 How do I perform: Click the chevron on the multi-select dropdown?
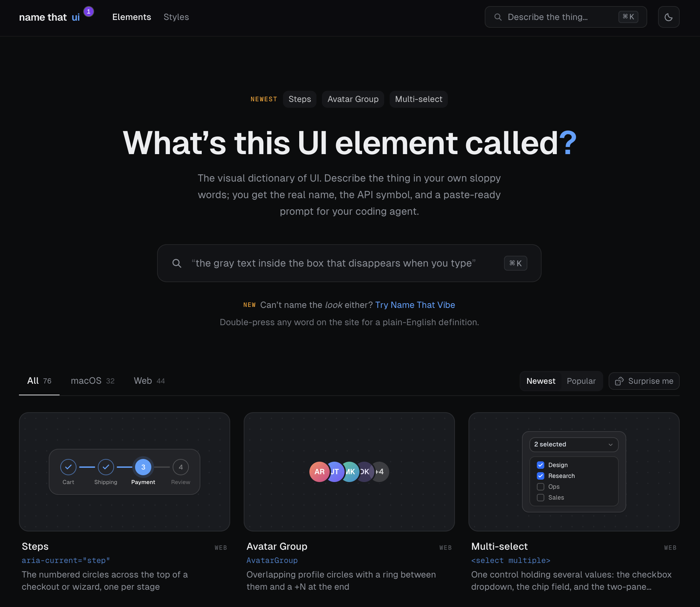pyautogui.click(x=611, y=445)
